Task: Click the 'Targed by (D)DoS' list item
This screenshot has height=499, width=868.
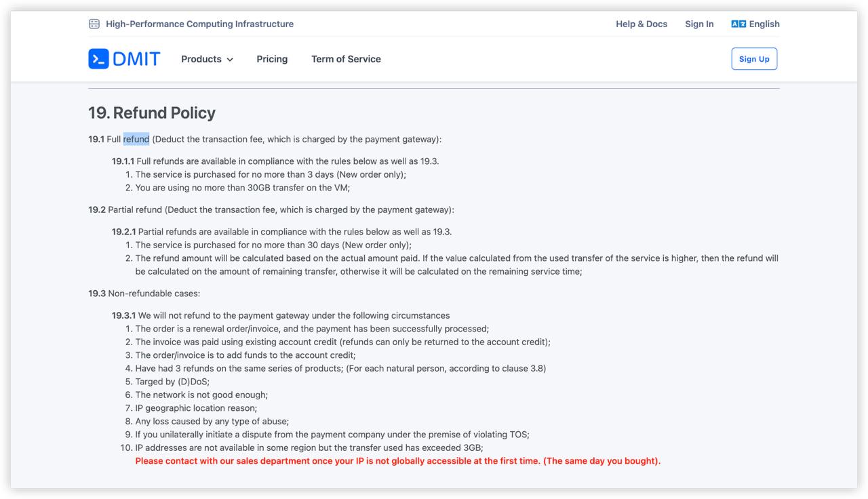Action: pos(172,382)
